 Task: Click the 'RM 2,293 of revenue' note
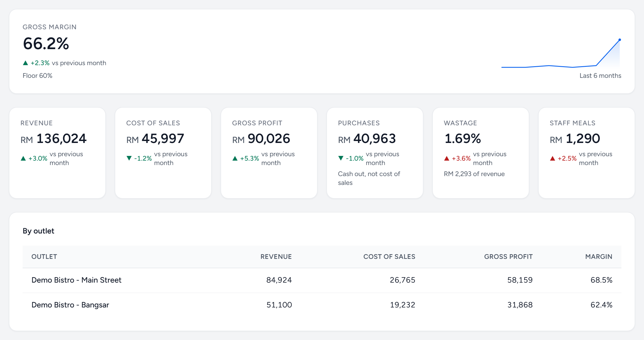tap(474, 174)
